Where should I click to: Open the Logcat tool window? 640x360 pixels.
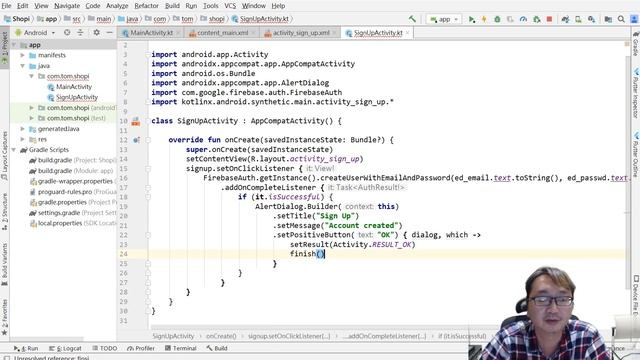pos(65,348)
